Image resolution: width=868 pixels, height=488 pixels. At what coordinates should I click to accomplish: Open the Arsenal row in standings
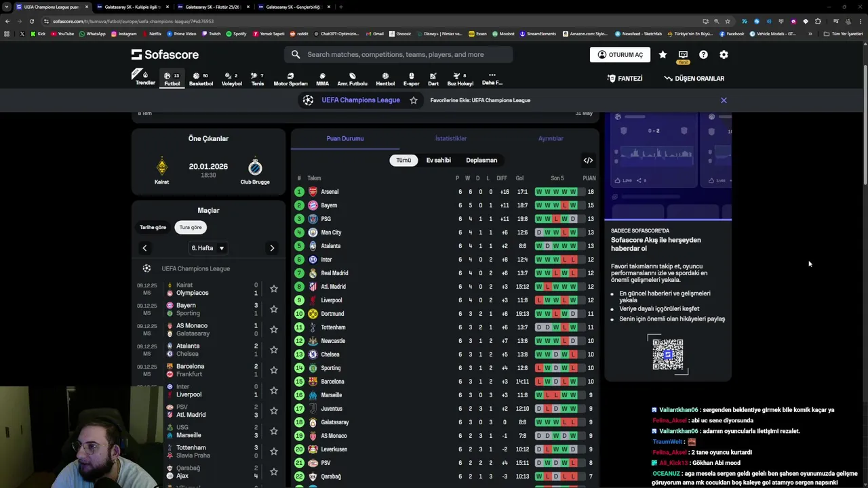[x=445, y=192]
